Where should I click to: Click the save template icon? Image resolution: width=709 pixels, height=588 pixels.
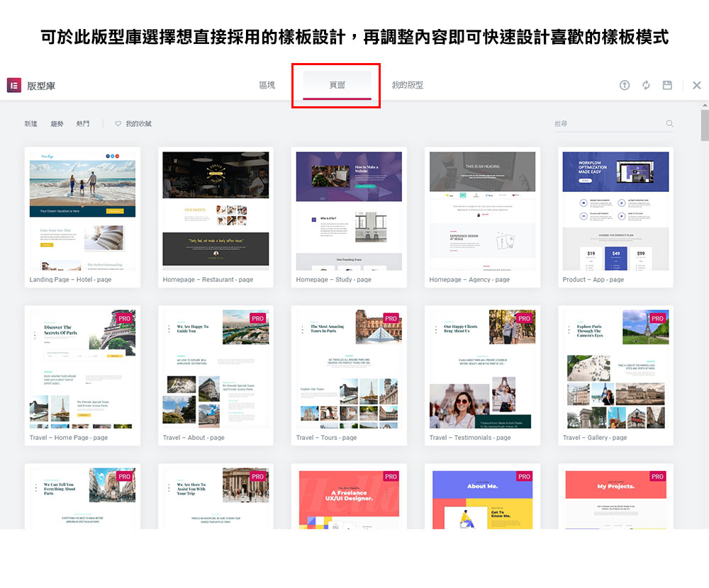tap(667, 85)
